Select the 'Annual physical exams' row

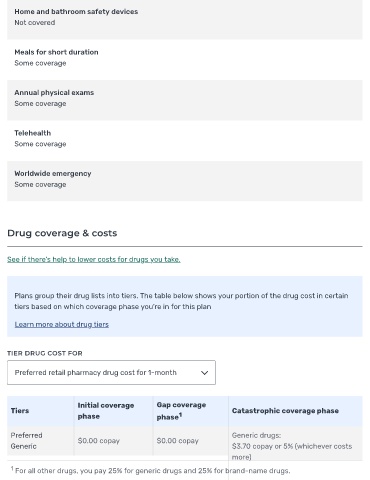coord(185,100)
